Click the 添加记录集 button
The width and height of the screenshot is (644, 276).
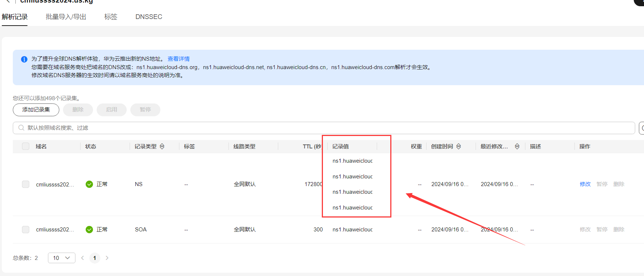click(36, 110)
